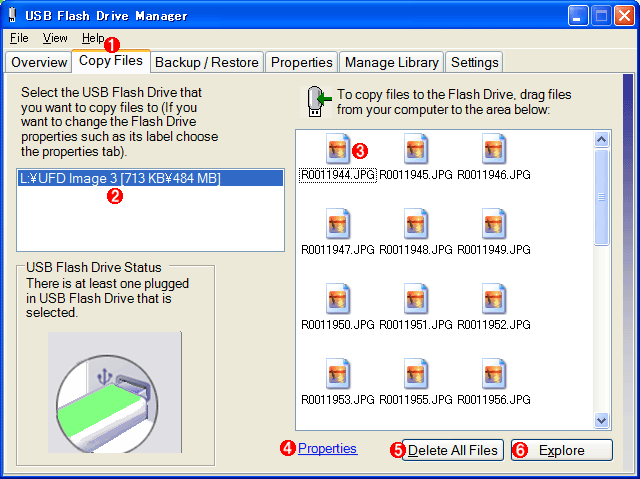This screenshot has width=640, height=479.
Task: Select drive L:¥UFD Image 3 in list
Action: pyautogui.click(x=150, y=178)
